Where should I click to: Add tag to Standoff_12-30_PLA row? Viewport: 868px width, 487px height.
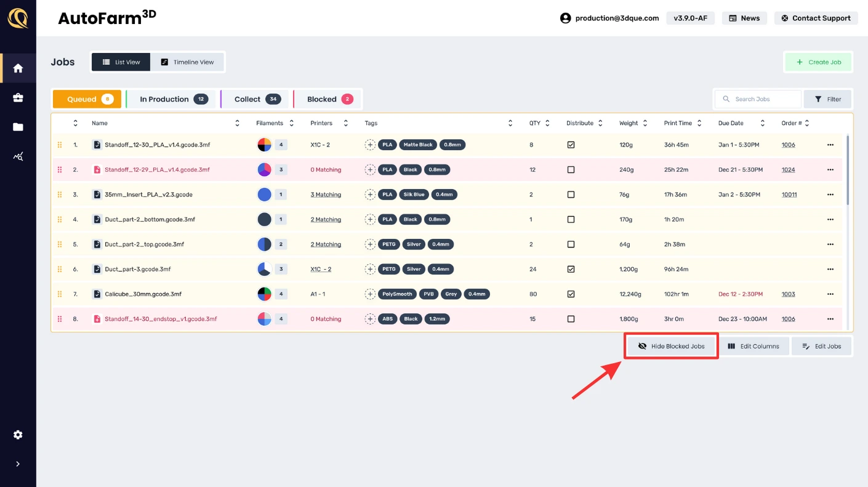370,145
